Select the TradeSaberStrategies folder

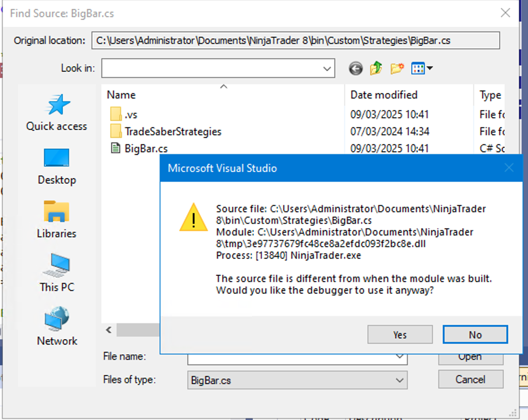pos(166,132)
